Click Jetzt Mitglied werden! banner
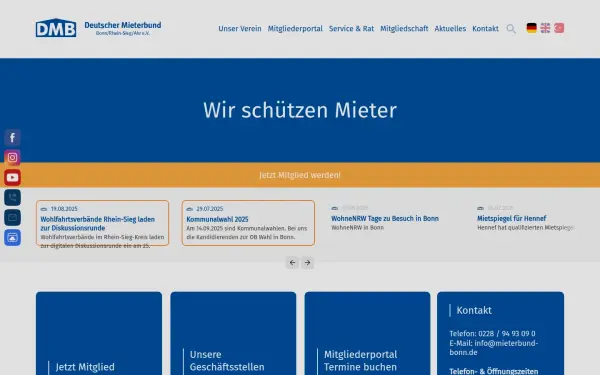 tap(300, 175)
